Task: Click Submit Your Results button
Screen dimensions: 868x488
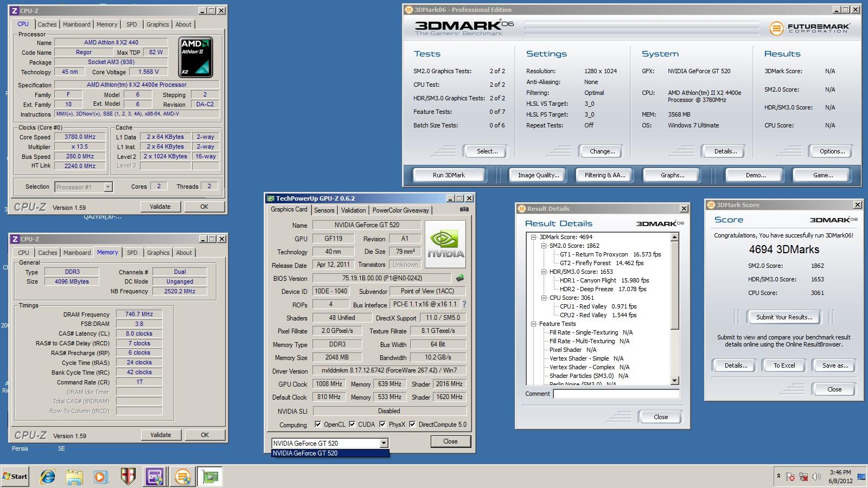Action: 784,317
